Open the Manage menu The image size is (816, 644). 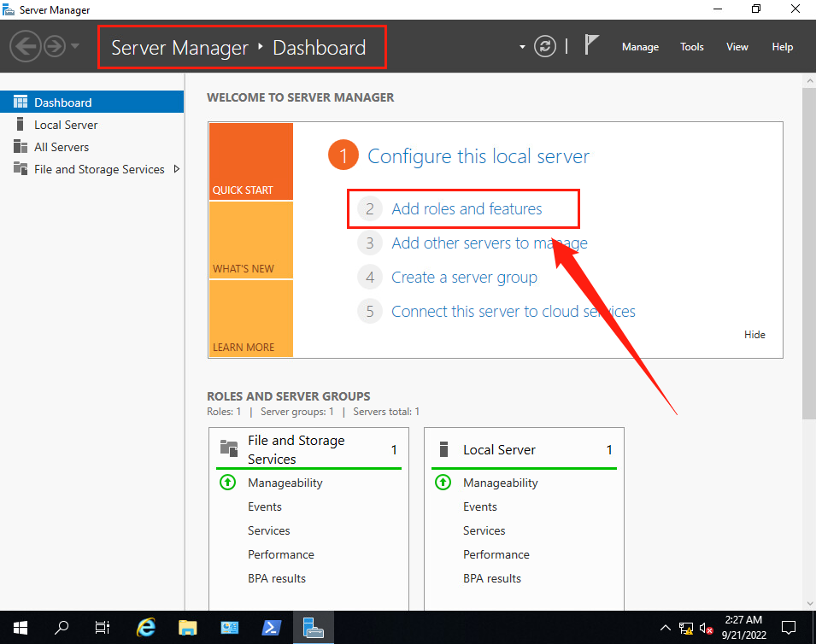click(x=640, y=47)
